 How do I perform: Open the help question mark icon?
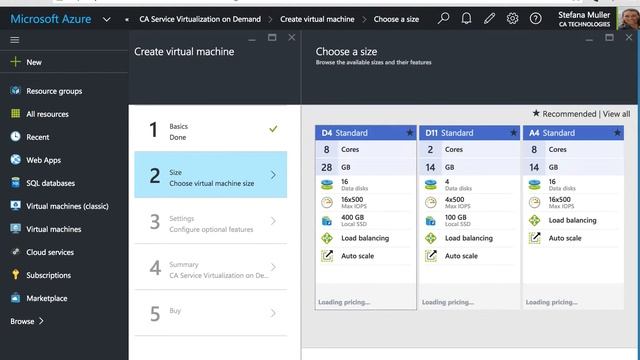[x=536, y=18]
